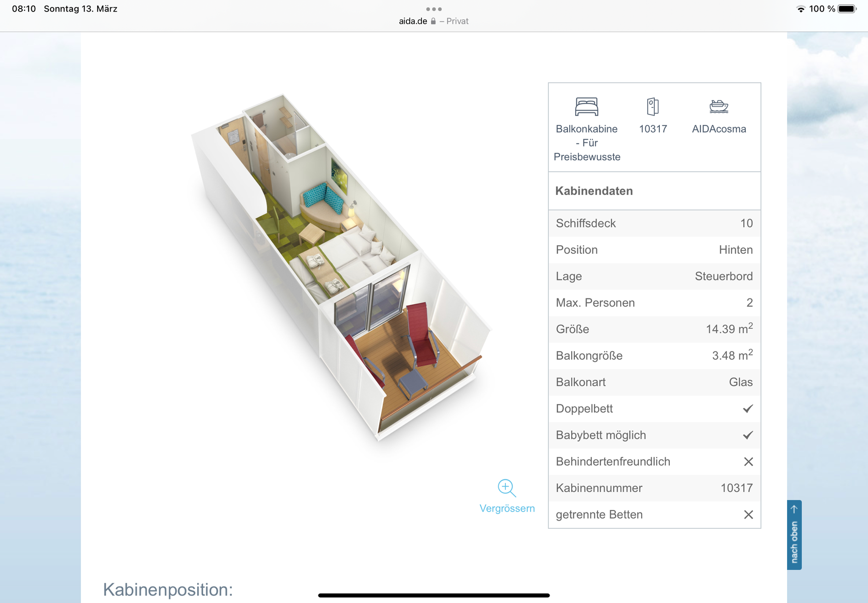This screenshot has width=868, height=603.
Task: Click the Behindertenfreundlich X mark
Action: tap(748, 462)
